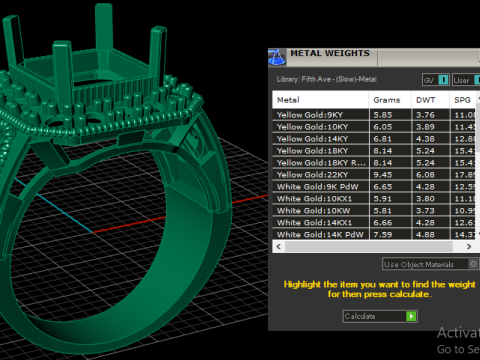Click grams value 6.05
Screen dimensions: 480x360
pyautogui.click(x=383, y=127)
